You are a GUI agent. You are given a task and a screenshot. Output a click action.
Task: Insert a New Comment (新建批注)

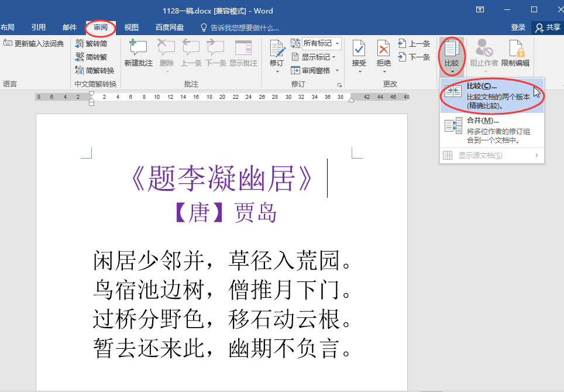point(139,53)
